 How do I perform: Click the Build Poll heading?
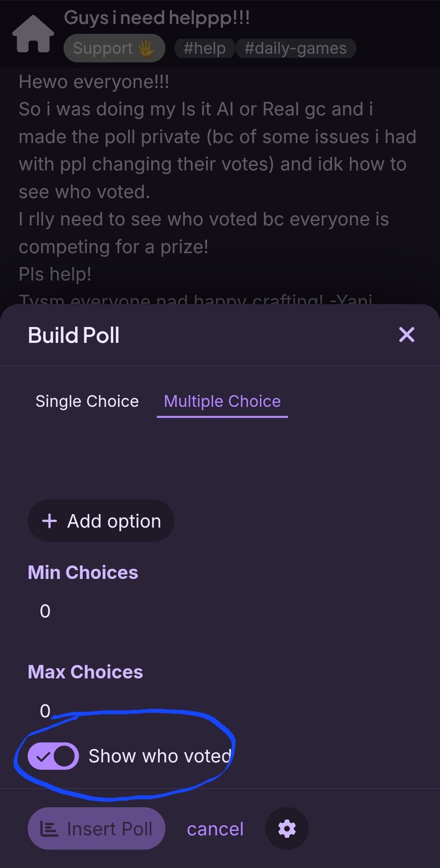(74, 335)
